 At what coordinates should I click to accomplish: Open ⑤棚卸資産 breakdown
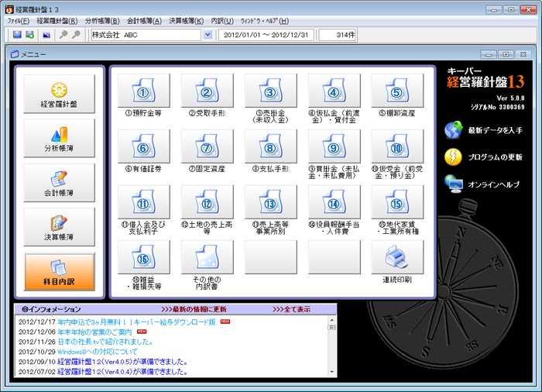tap(397, 91)
